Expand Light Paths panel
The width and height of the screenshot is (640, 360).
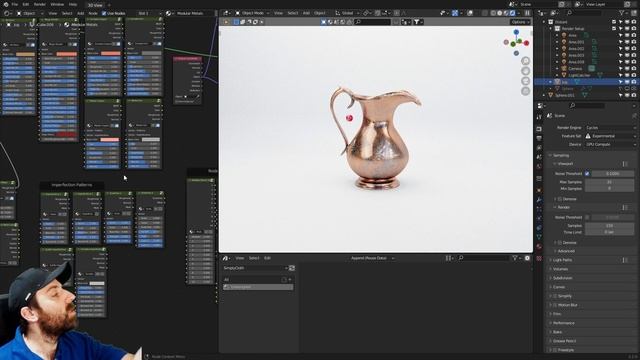click(x=562, y=260)
